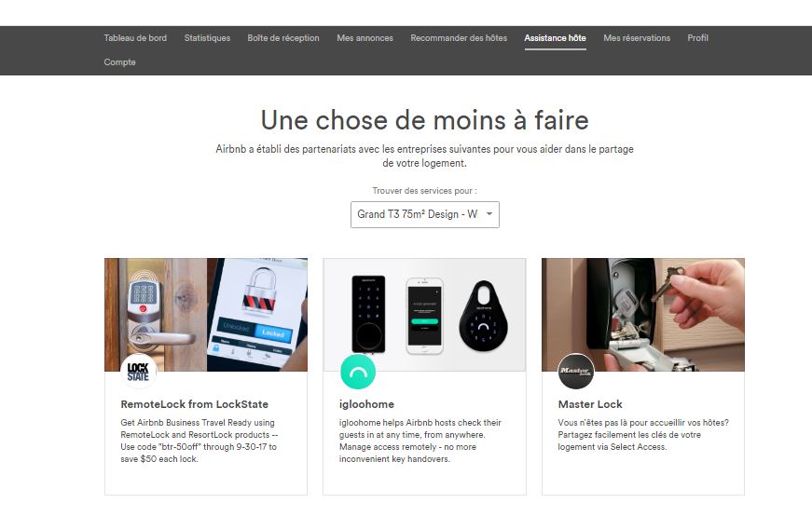Screen dimensions: 812x516
Task: Click the LockState round logo icon
Action: pos(138,371)
